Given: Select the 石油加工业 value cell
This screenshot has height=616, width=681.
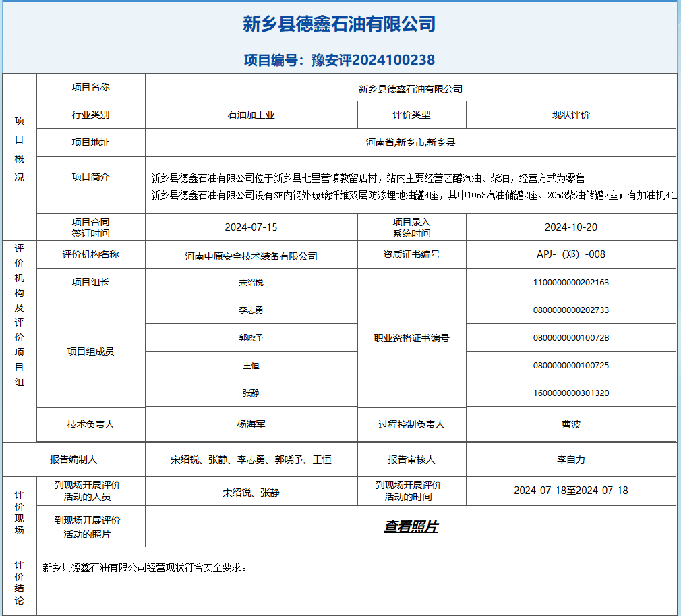Looking at the screenshot, I should [x=251, y=115].
